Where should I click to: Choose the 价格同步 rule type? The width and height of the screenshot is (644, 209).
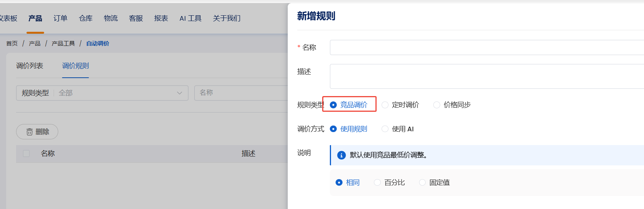coord(437,105)
